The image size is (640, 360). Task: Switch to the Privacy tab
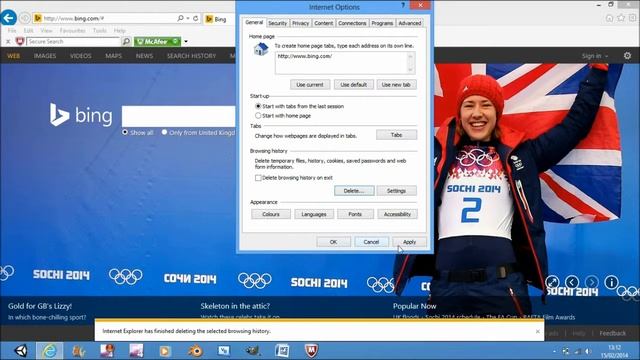point(300,23)
